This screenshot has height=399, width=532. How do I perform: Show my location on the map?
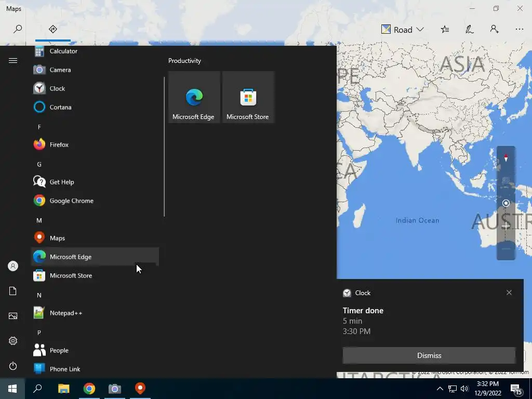[x=506, y=203]
